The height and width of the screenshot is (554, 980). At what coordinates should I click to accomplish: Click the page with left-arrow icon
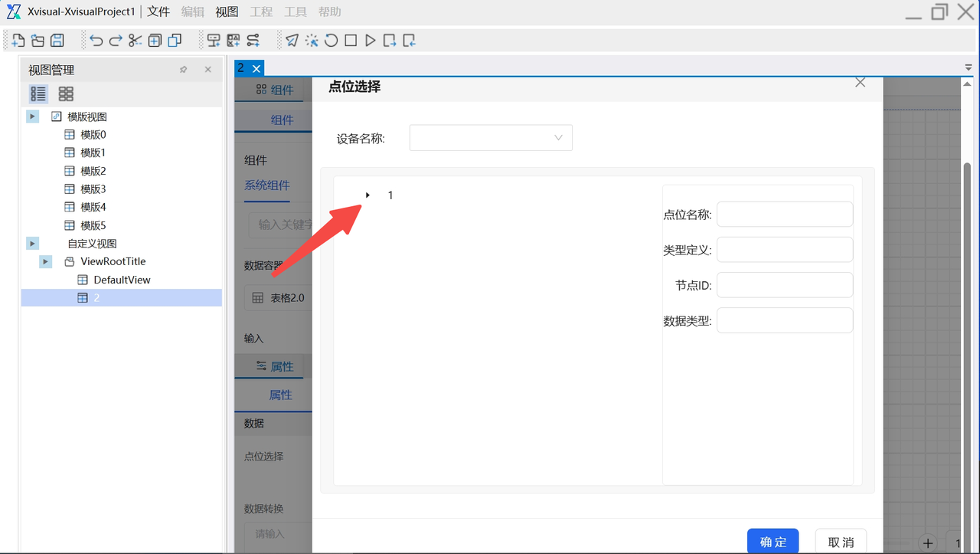coord(410,41)
